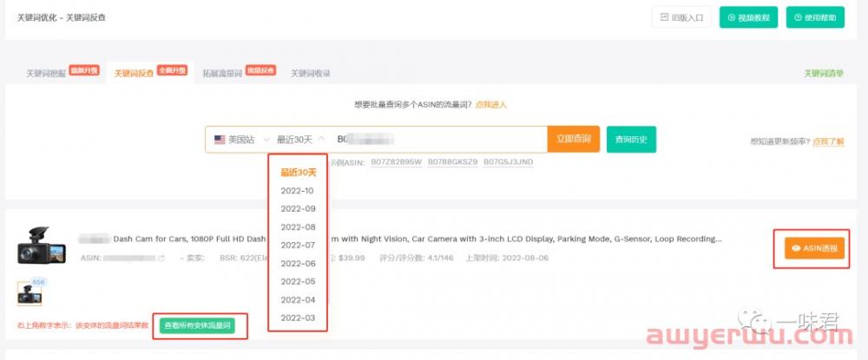Image resolution: width=868 pixels, height=360 pixels.
Task: Open the 关键词收录 tab
Action: (x=311, y=73)
